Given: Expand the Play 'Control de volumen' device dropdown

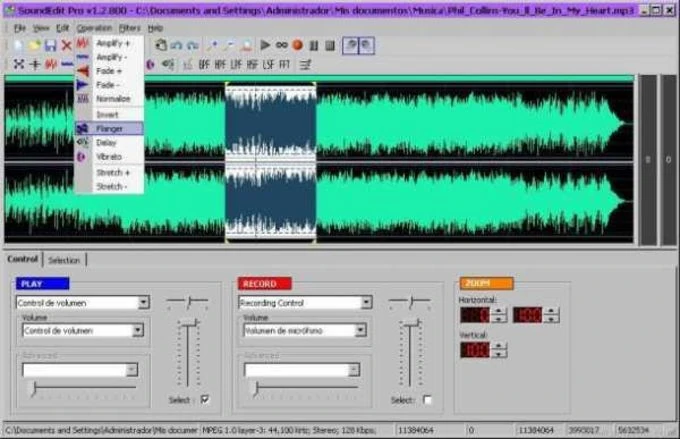Looking at the screenshot, I should coord(144,302).
